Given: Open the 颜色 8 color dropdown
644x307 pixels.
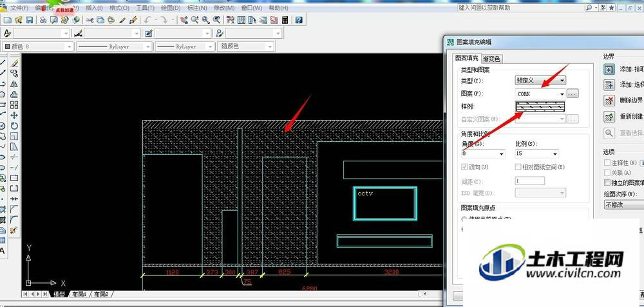Looking at the screenshot, I should coord(38,46).
